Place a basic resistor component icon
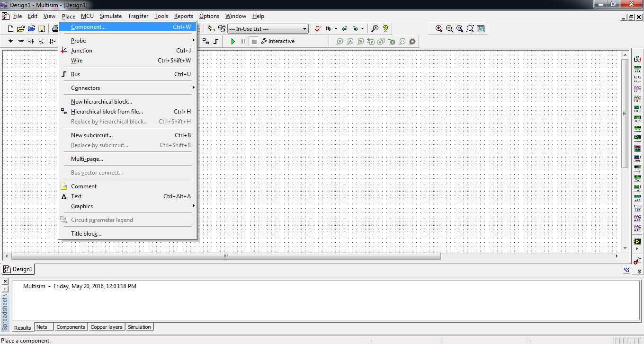644x344 pixels. click(x=21, y=41)
